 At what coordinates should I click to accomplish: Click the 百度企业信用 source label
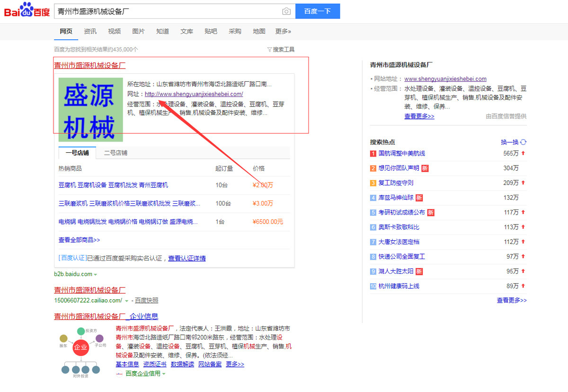point(143,374)
